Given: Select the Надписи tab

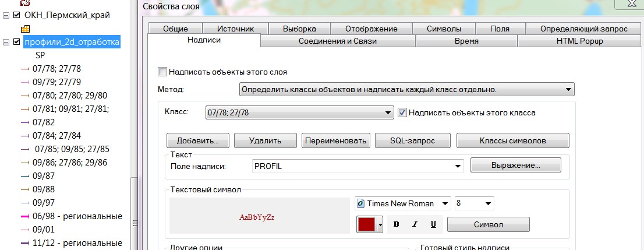Looking at the screenshot, I should (204, 40).
